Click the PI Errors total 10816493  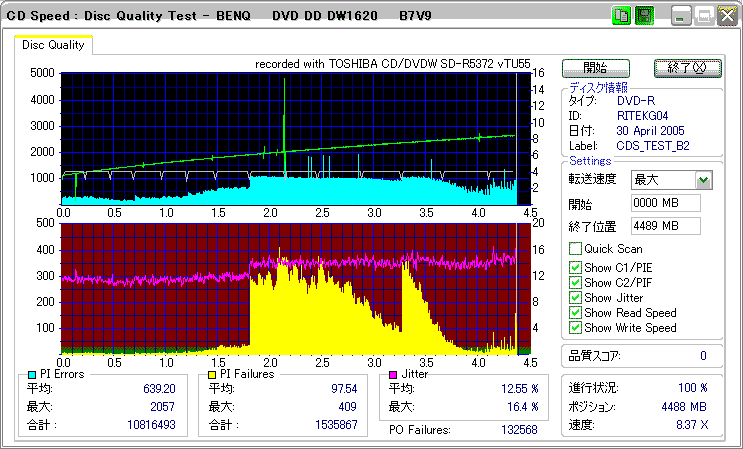pos(152,425)
